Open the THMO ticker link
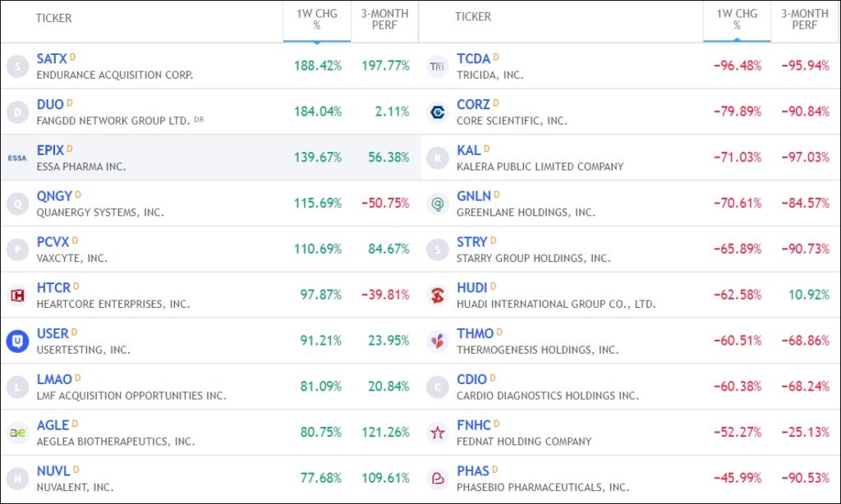Image resolution: width=841 pixels, height=504 pixels. 475,333
